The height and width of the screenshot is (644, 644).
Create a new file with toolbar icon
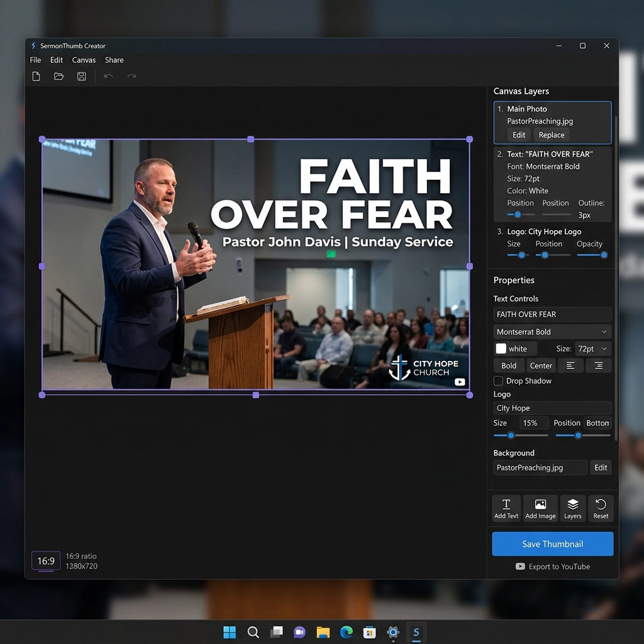(36, 76)
